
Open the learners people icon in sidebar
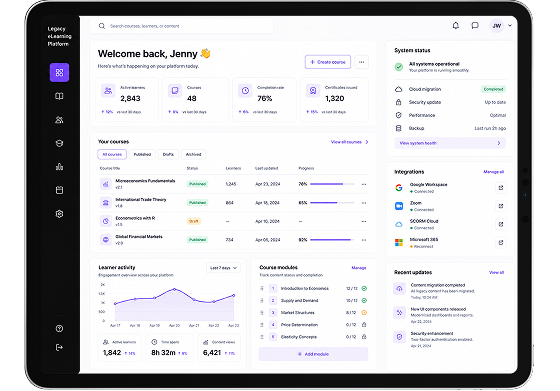59,120
